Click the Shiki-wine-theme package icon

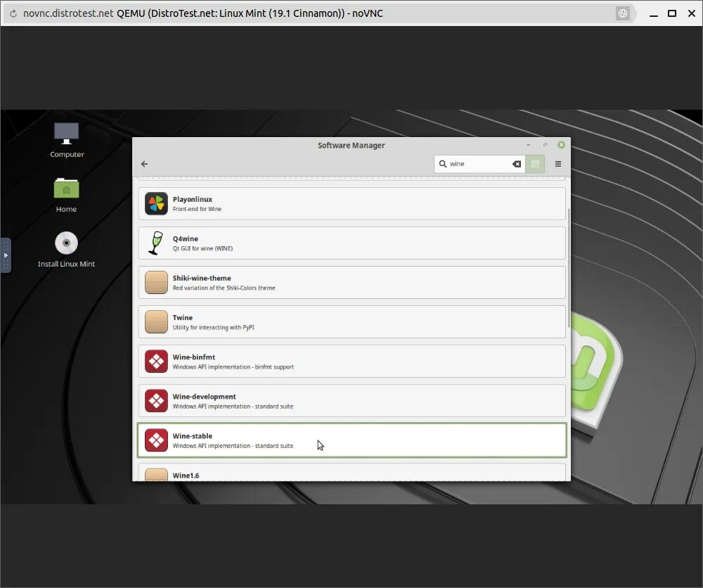(156, 283)
